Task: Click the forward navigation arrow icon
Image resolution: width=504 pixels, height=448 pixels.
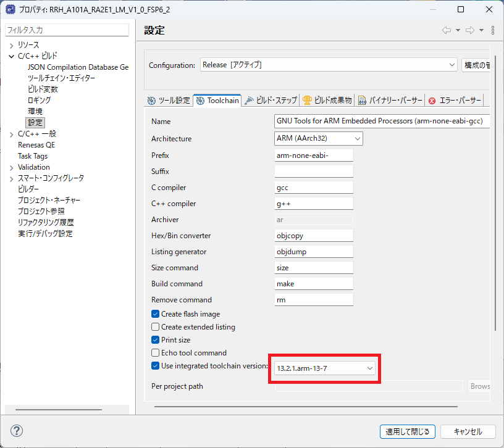Action: pyautogui.click(x=470, y=30)
